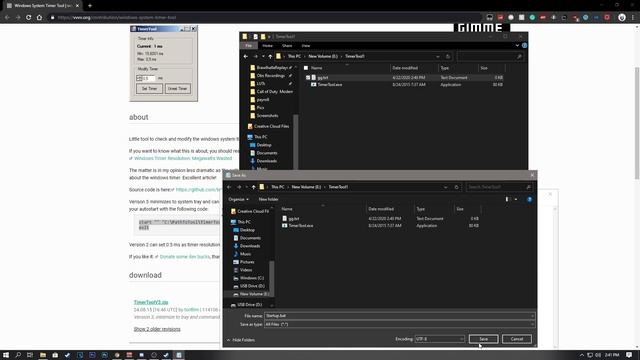Click Cancel in the Save As dialog
Screen dimensions: 640x360
coord(516,339)
